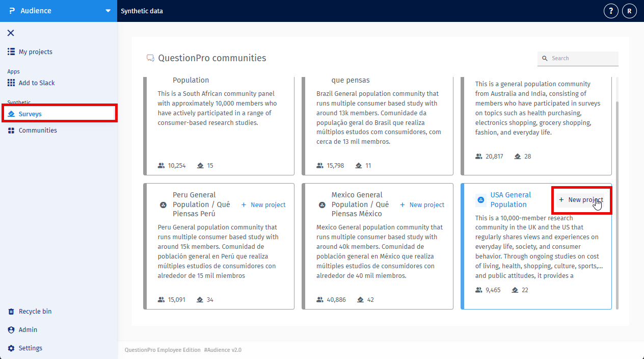Click the Admin shield icon
This screenshot has width=644, height=359.
[11, 330]
